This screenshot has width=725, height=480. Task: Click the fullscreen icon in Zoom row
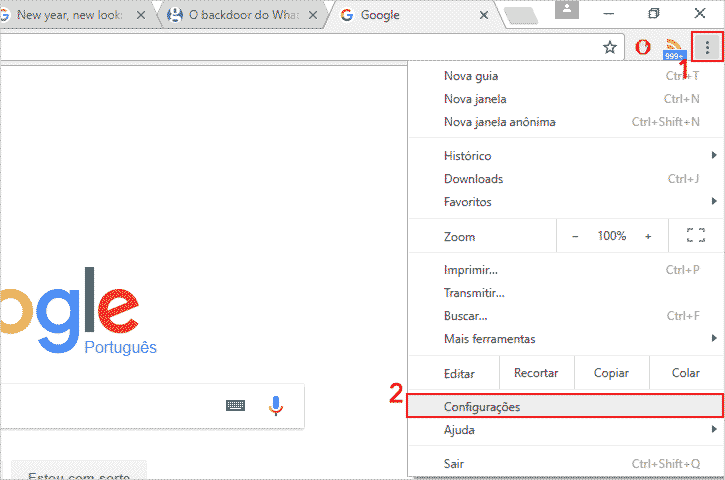click(x=696, y=236)
